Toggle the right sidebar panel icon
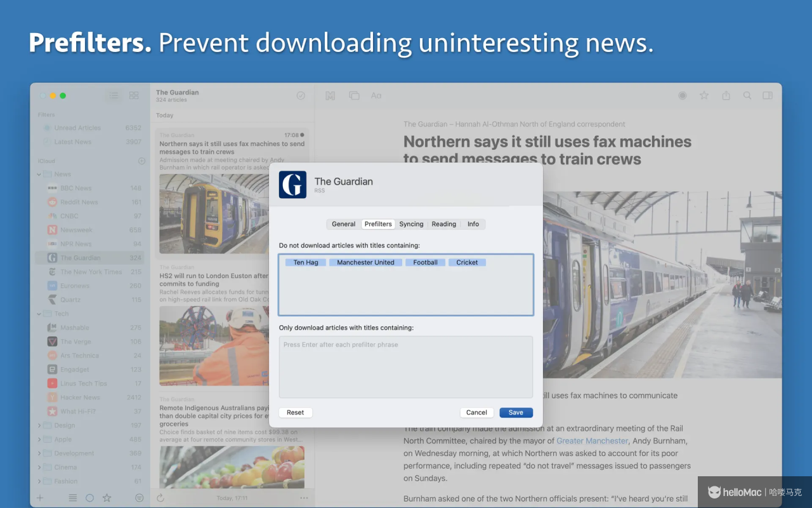Image resolution: width=812 pixels, height=508 pixels. (x=768, y=95)
